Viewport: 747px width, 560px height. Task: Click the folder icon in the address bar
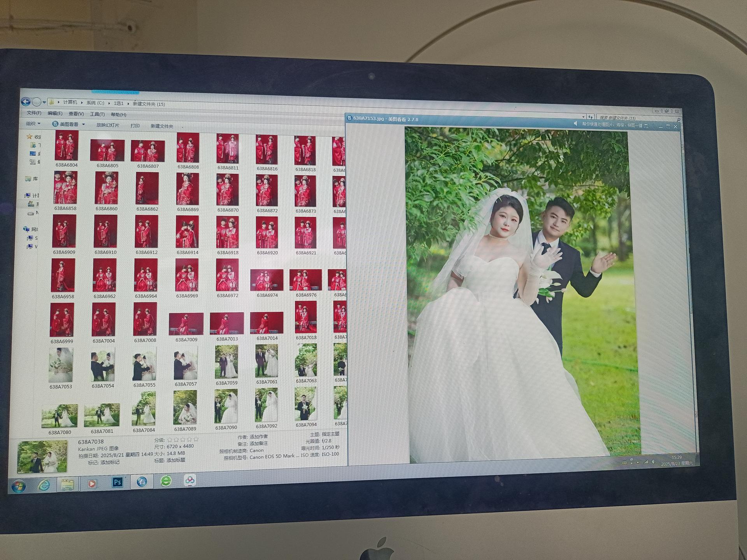coord(51,102)
